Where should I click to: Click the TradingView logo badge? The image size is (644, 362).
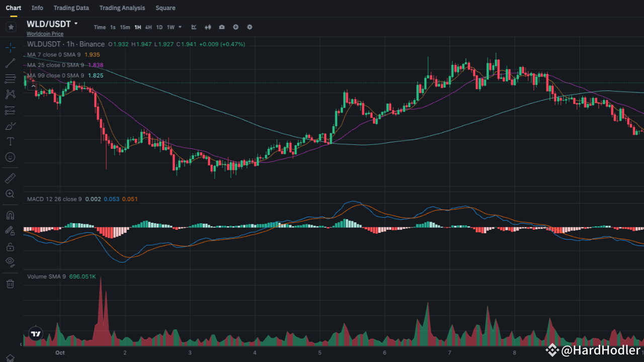[x=35, y=333]
